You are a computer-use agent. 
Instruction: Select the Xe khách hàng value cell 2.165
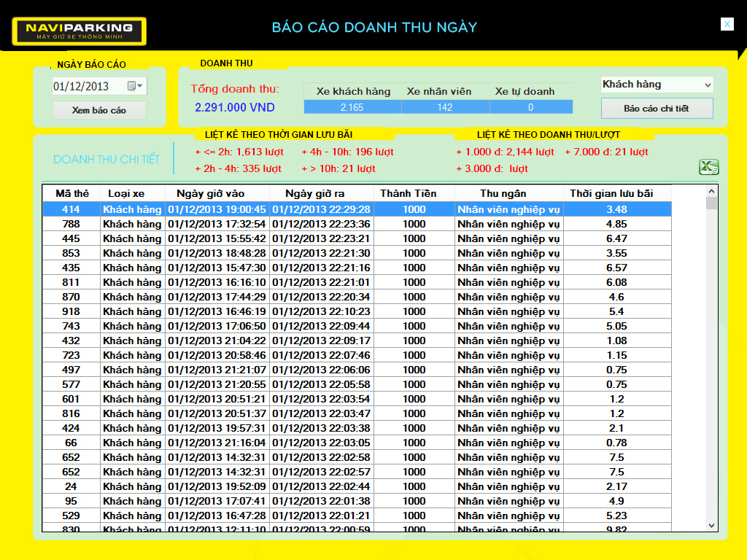[x=352, y=107]
